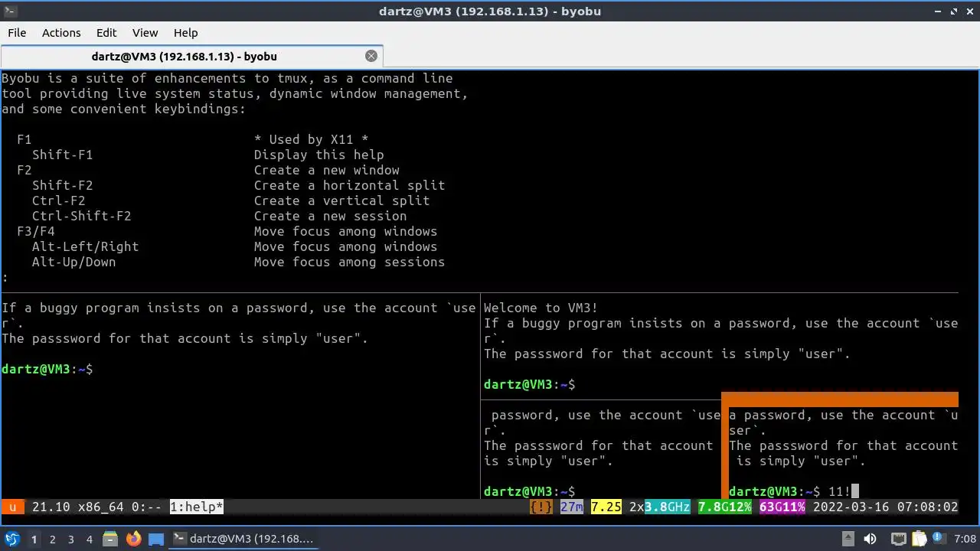This screenshot has width=980, height=551.
Task: Switch to virtual desktop 3
Action: click(x=70, y=540)
